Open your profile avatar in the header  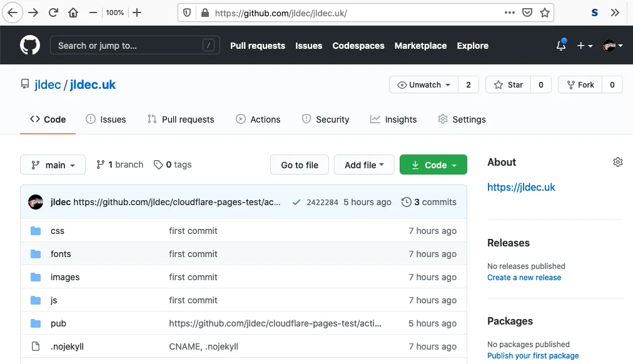point(609,45)
